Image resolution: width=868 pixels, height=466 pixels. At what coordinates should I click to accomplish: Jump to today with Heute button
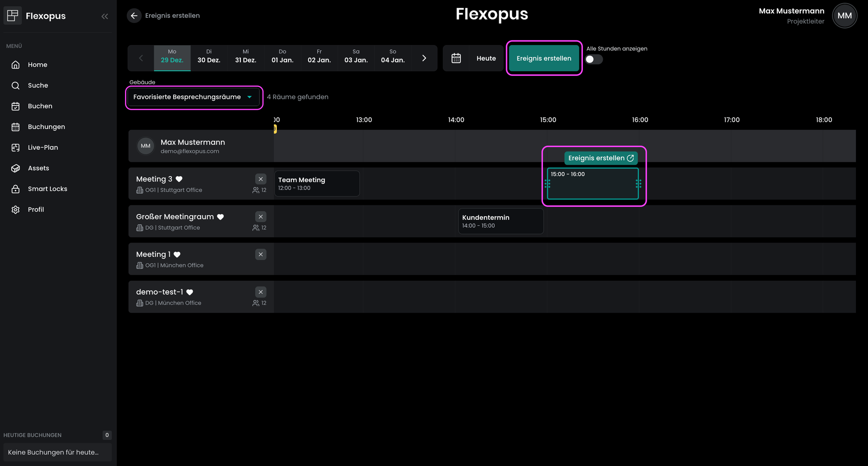[x=486, y=58]
